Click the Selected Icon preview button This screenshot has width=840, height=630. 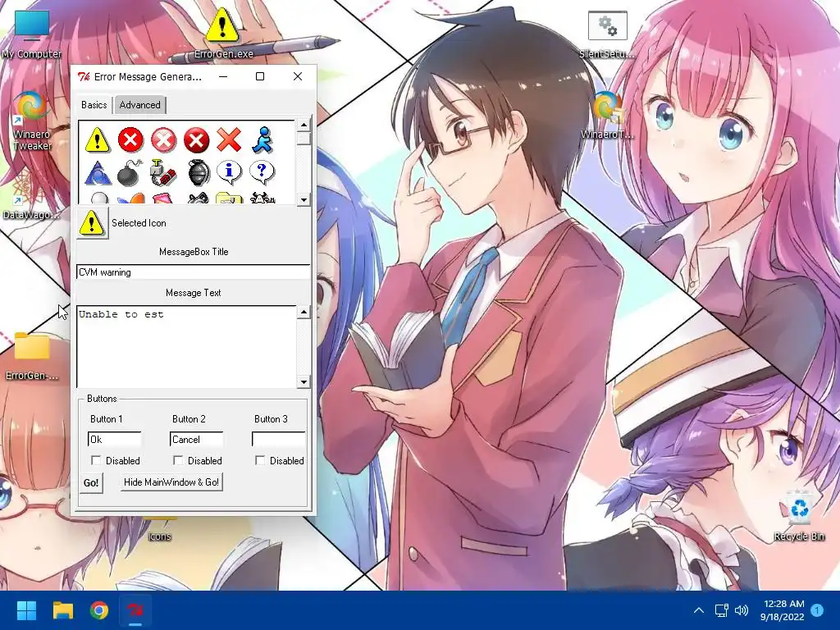[x=92, y=223]
